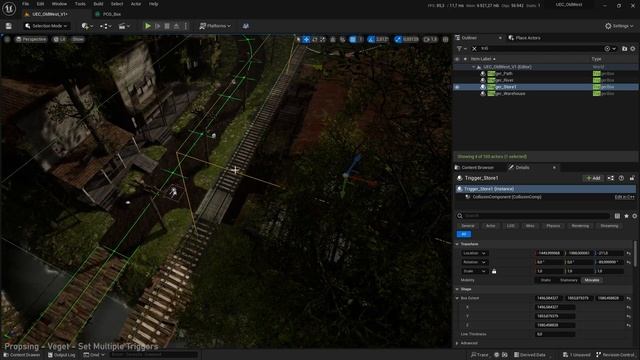The height and width of the screenshot is (360, 640).
Task: Open the Edit menu
Action: tap(40, 4)
